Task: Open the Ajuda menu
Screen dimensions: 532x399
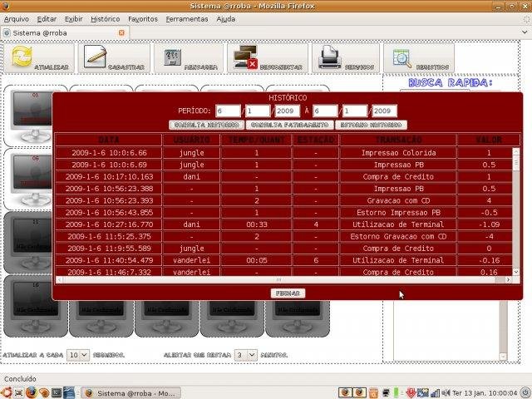Action: [x=225, y=19]
